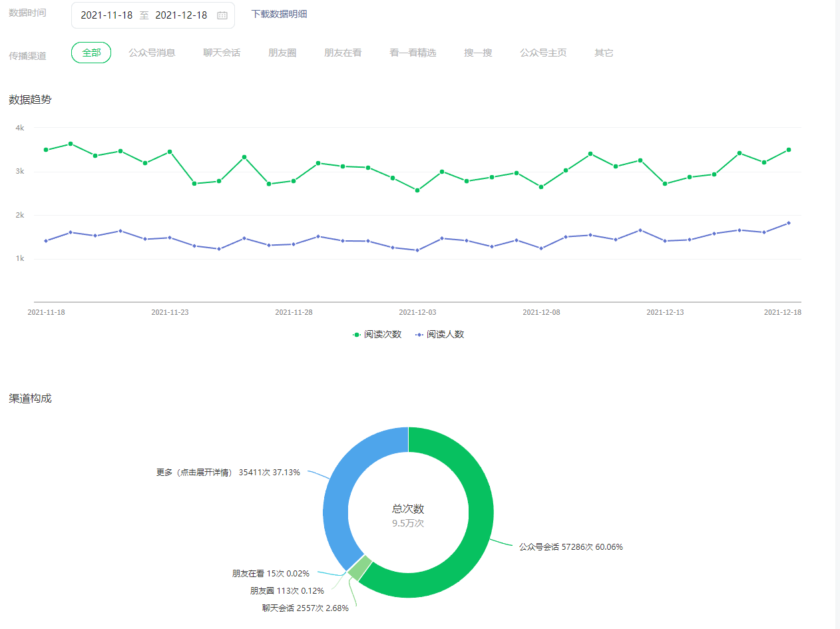Open the 看一看精选 channel filter
The width and height of the screenshot is (840, 629).
point(413,53)
